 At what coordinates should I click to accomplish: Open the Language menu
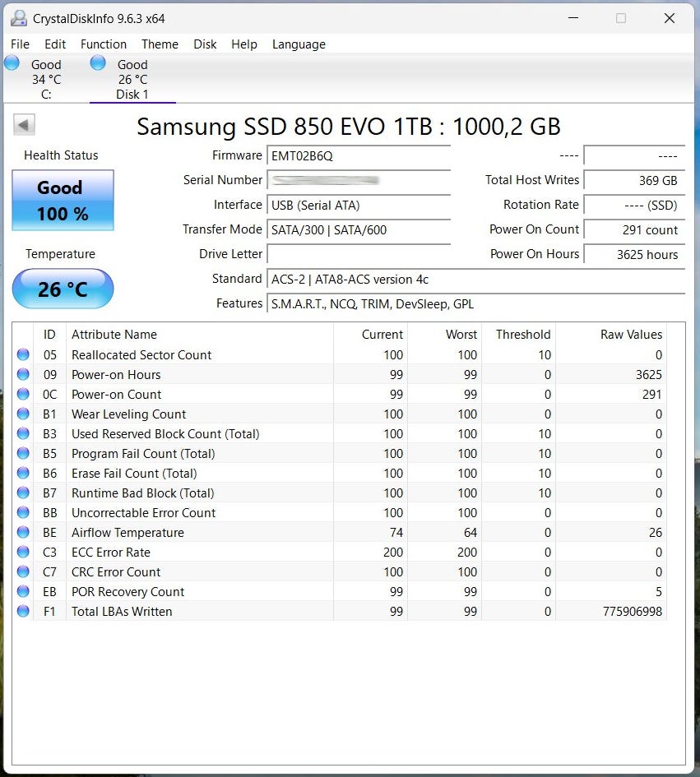point(299,44)
